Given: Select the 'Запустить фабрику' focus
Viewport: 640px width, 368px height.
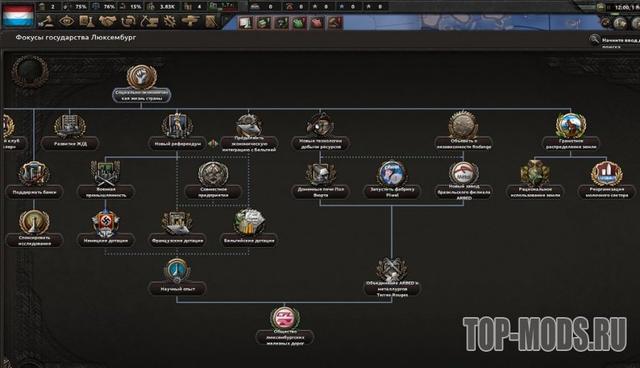Looking at the screenshot, I should point(392,180).
